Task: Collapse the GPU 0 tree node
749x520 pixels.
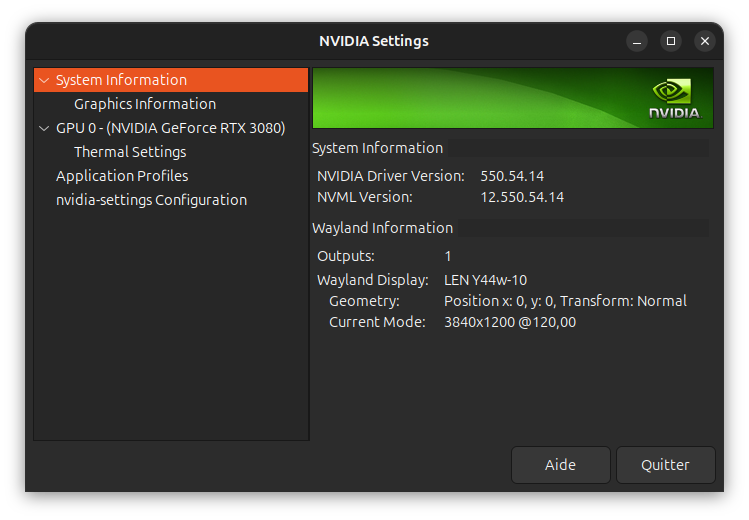Action: [43, 128]
